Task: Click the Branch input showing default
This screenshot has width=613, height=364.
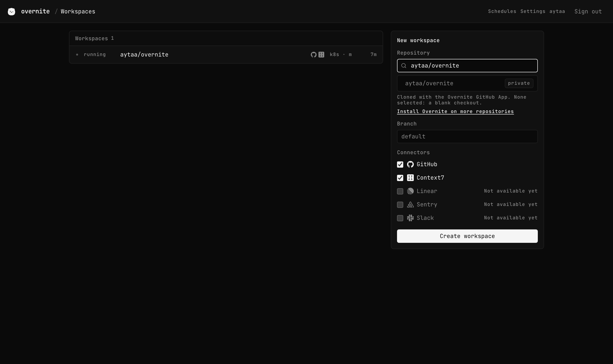Action: pos(467,136)
